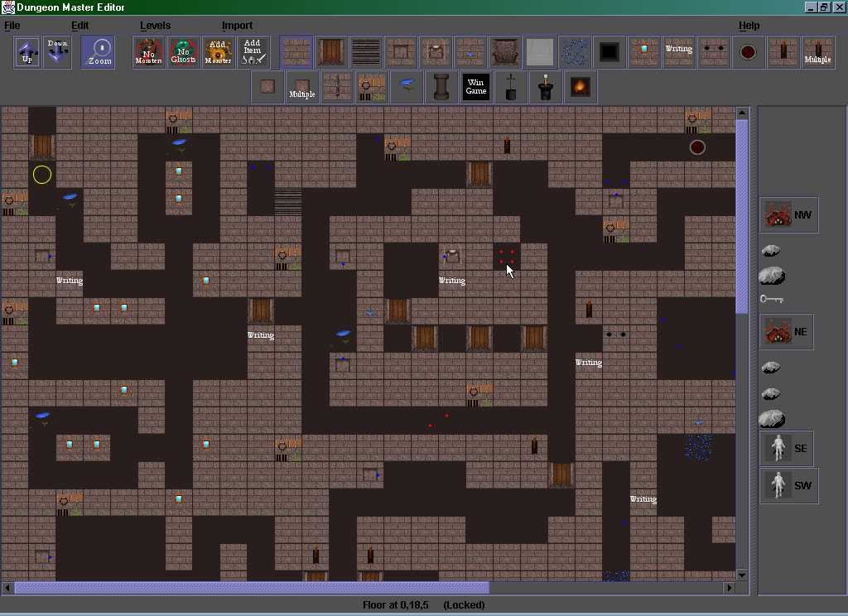Click the horizontal scrollbar right arrow
The width and height of the screenshot is (848, 616).
[729, 587]
